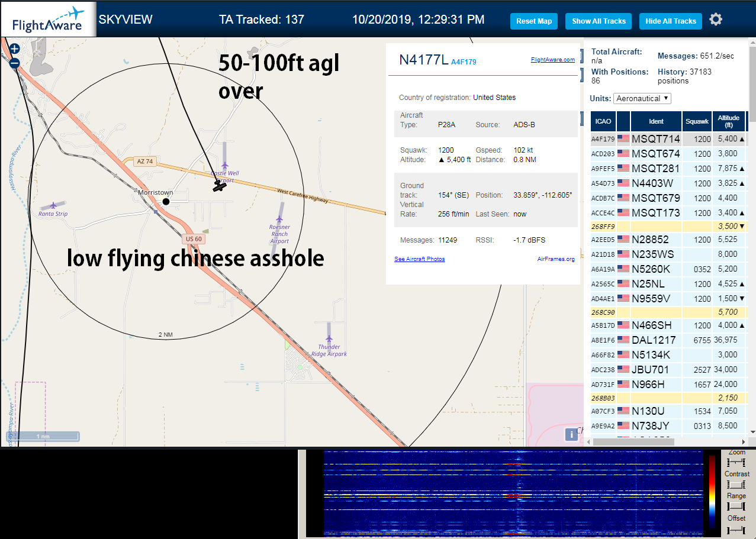Select the unidentified 268C90 aircraft row
This screenshot has height=539, width=756.
tap(668, 312)
